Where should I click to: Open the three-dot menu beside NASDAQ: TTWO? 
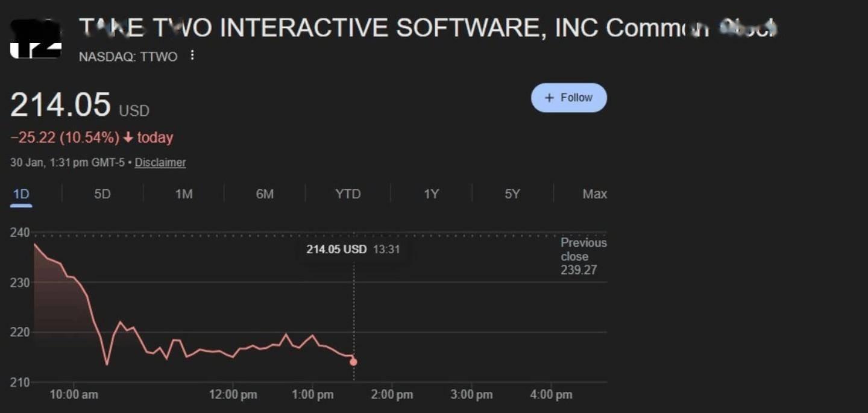(192, 55)
